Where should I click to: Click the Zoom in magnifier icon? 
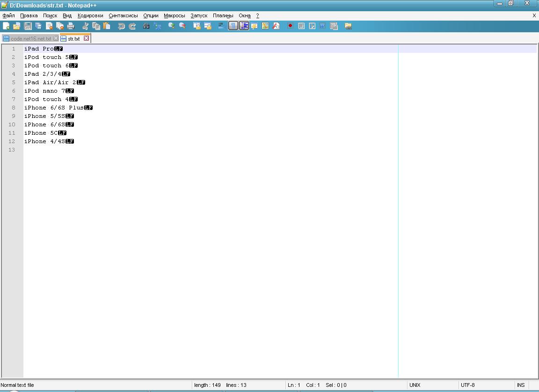click(171, 26)
